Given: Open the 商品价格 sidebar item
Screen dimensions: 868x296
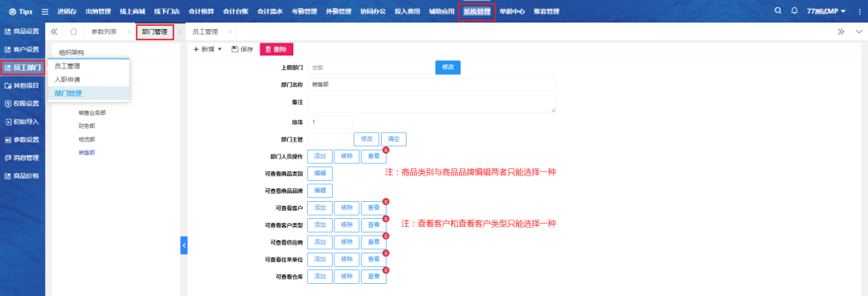Looking at the screenshot, I should coord(23,176).
